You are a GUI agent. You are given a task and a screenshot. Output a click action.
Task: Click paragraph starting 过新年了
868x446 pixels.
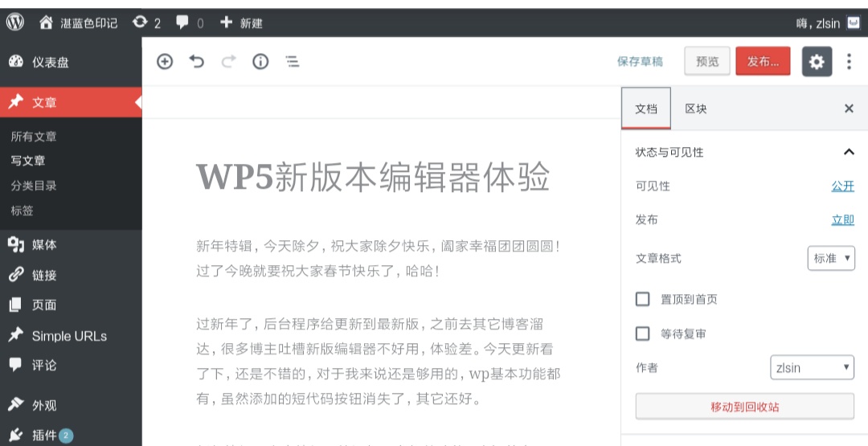coord(378,361)
